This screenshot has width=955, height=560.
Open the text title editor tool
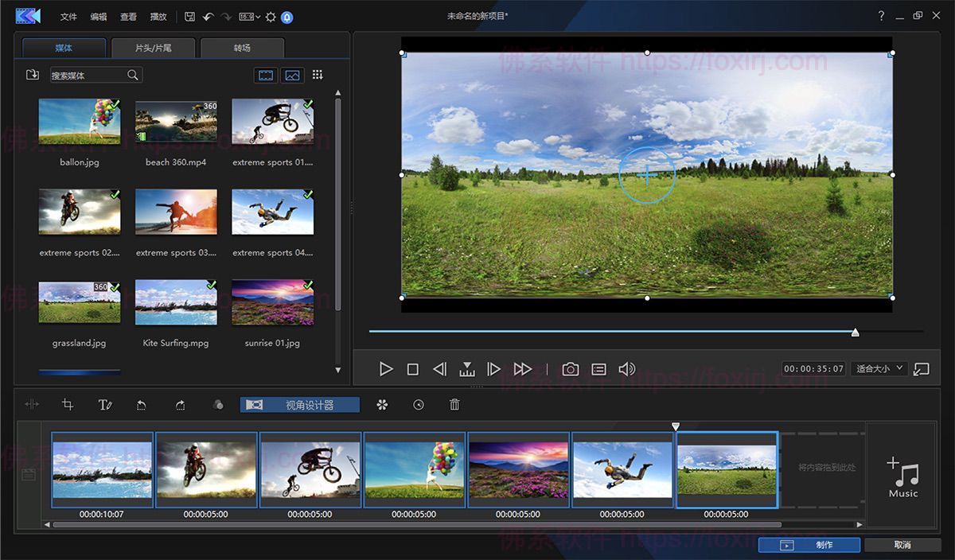click(x=105, y=405)
